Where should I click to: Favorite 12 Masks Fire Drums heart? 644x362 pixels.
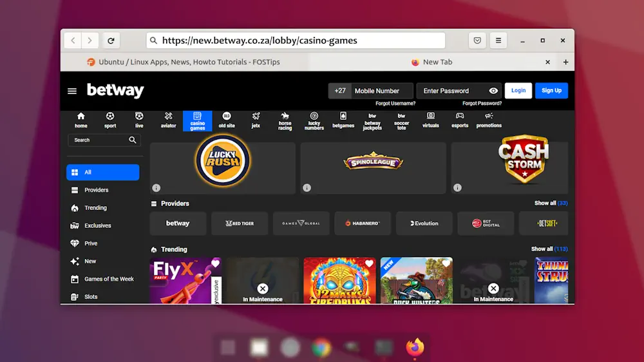369,263
